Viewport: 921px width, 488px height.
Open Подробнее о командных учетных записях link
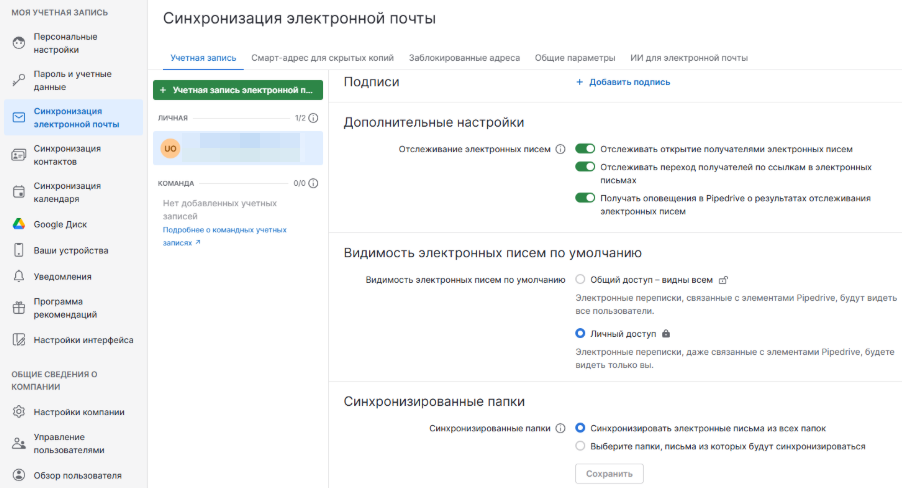[x=224, y=236]
